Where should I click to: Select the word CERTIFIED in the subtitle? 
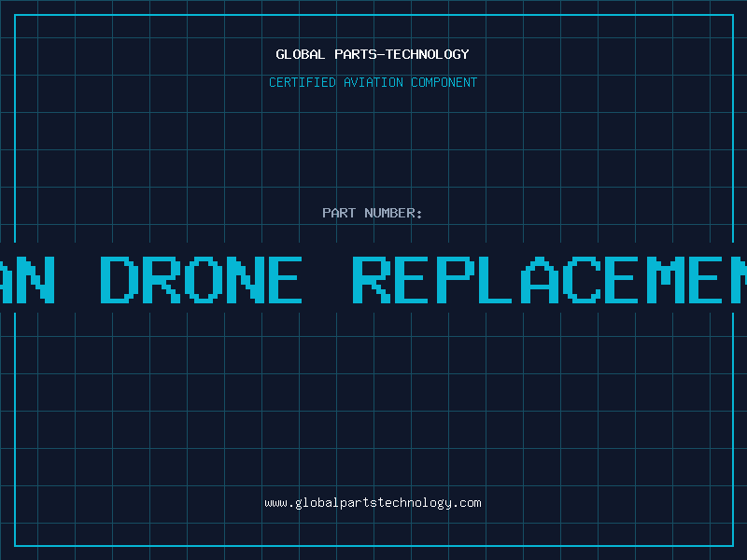click(303, 82)
